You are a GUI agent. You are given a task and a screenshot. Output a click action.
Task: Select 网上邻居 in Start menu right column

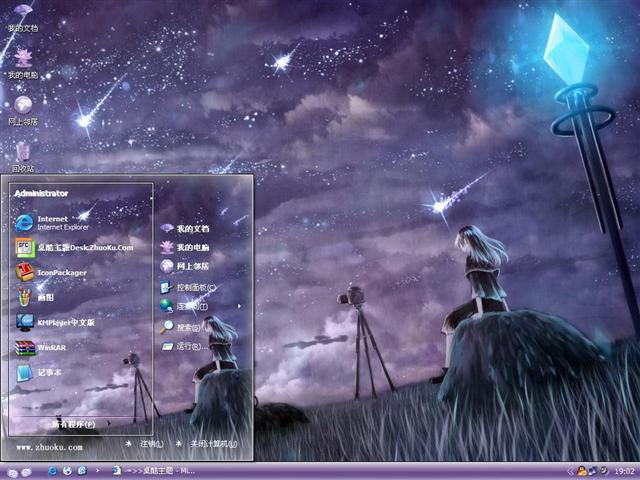(184, 266)
